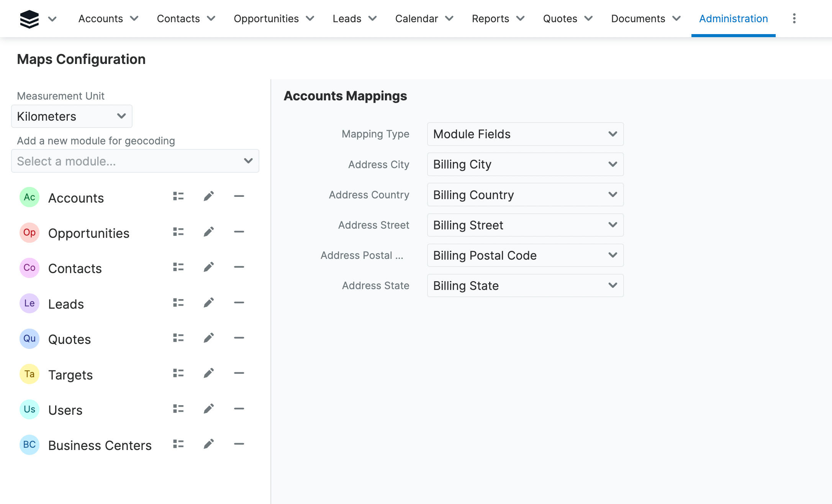Viewport: 832px width, 504px height.
Task: Open the Address Street dropdown
Action: tap(525, 225)
